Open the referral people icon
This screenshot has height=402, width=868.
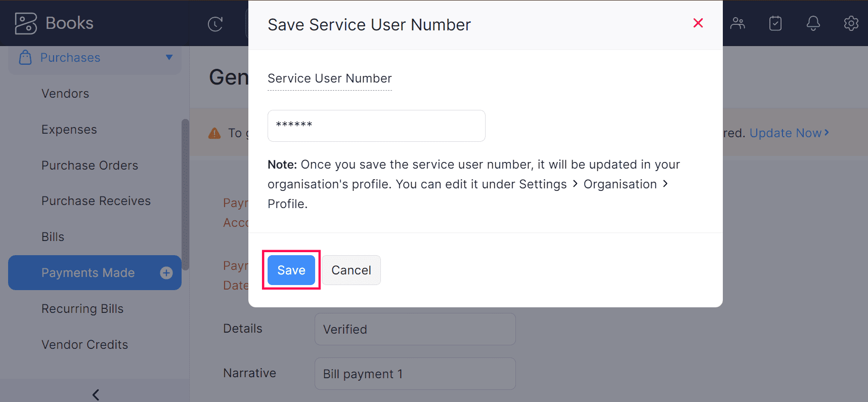737,23
